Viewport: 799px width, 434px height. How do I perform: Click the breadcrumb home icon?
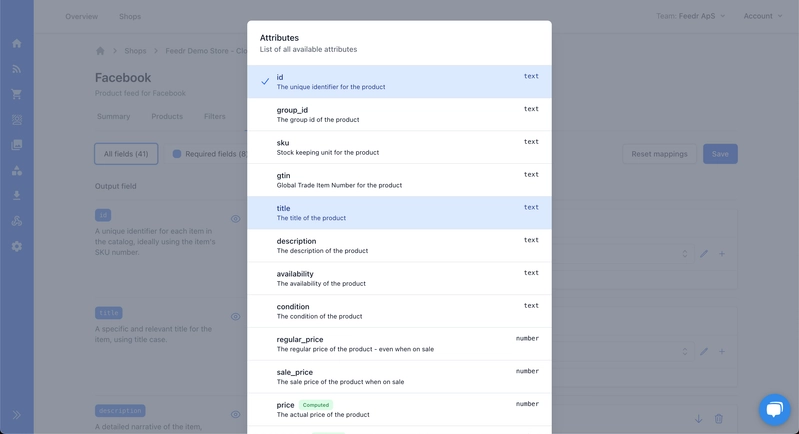(100, 51)
